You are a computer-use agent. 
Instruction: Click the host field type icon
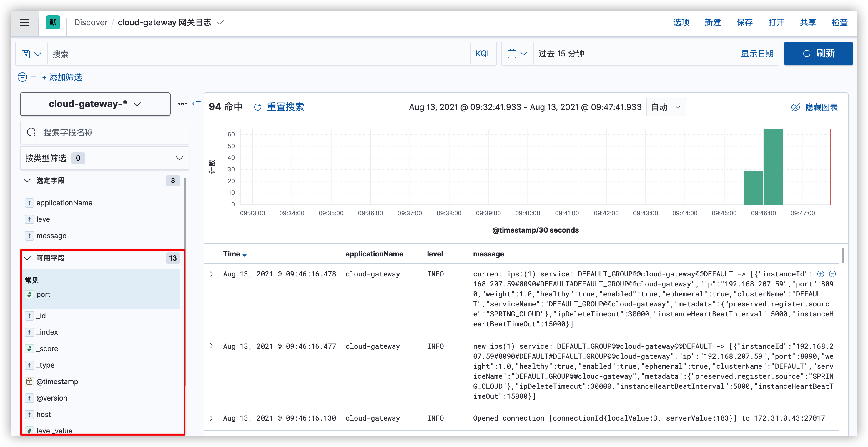pyautogui.click(x=29, y=415)
